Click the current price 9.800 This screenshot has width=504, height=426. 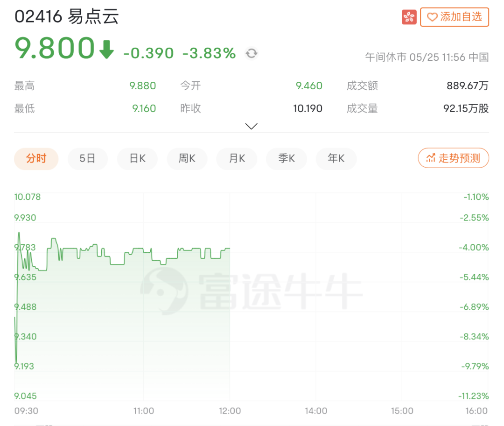pyautogui.click(x=55, y=49)
